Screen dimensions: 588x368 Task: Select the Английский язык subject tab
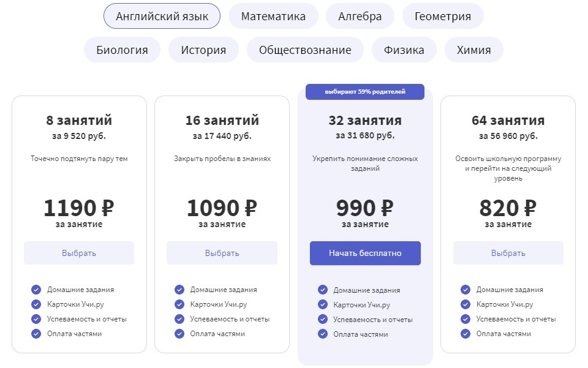pyautogui.click(x=162, y=17)
